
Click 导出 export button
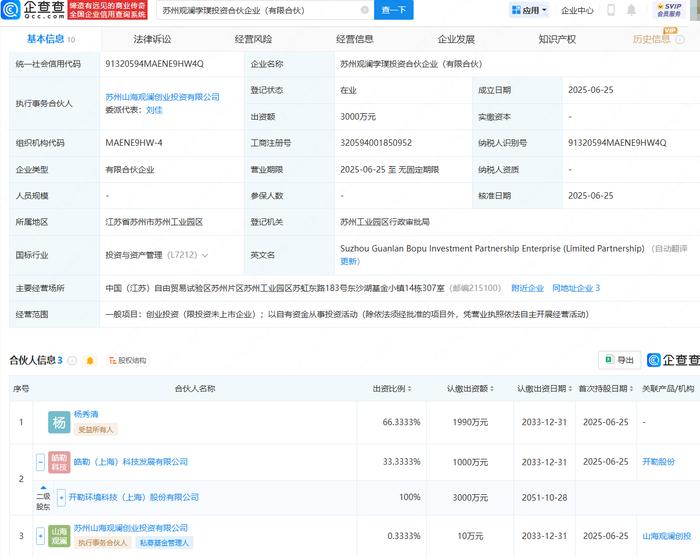(x=620, y=360)
